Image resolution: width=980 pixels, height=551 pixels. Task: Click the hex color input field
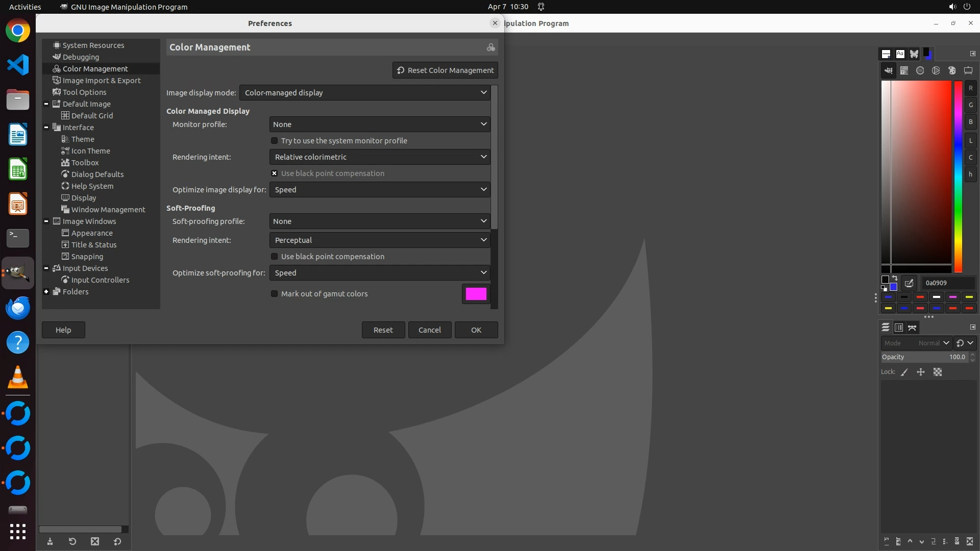click(x=947, y=283)
